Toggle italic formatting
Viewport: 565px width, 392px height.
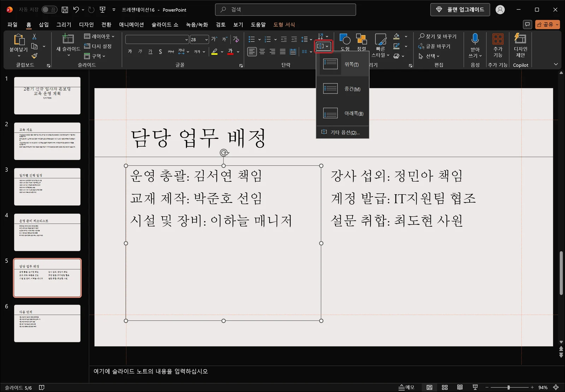click(140, 52)
